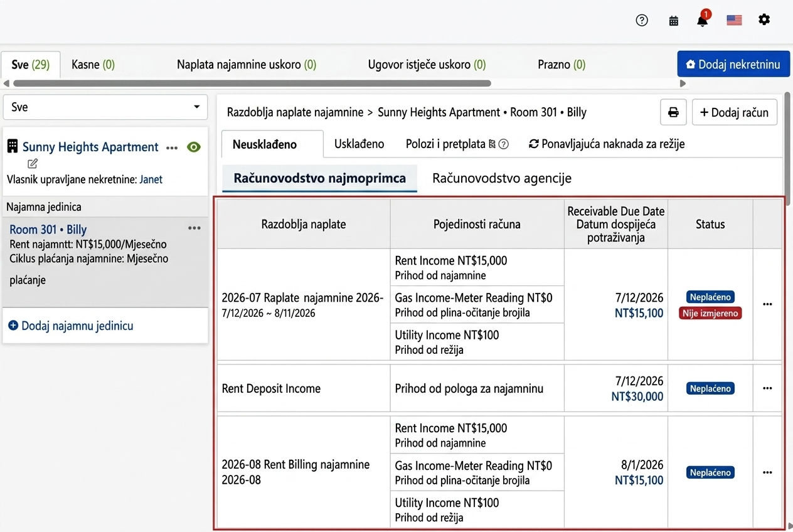Click owner name Janet link
The height and width of the screenshot is (532, 793).
[x=151, y=179]
